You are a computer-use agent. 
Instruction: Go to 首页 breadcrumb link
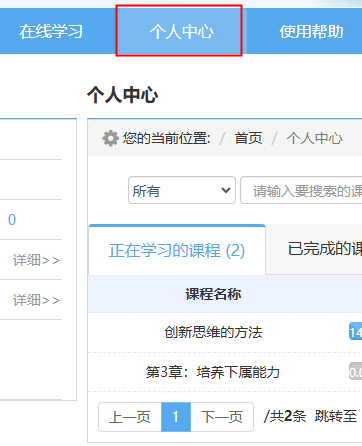tap(248, 138)
